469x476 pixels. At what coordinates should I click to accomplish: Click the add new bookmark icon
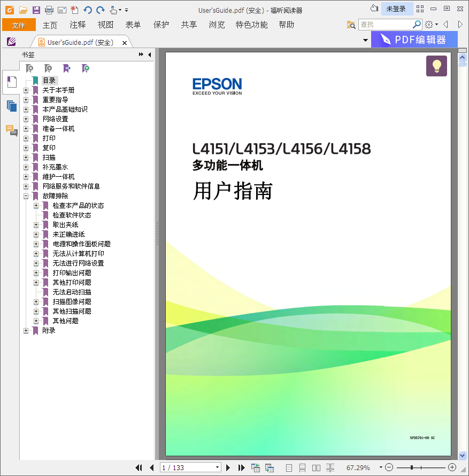48,68
